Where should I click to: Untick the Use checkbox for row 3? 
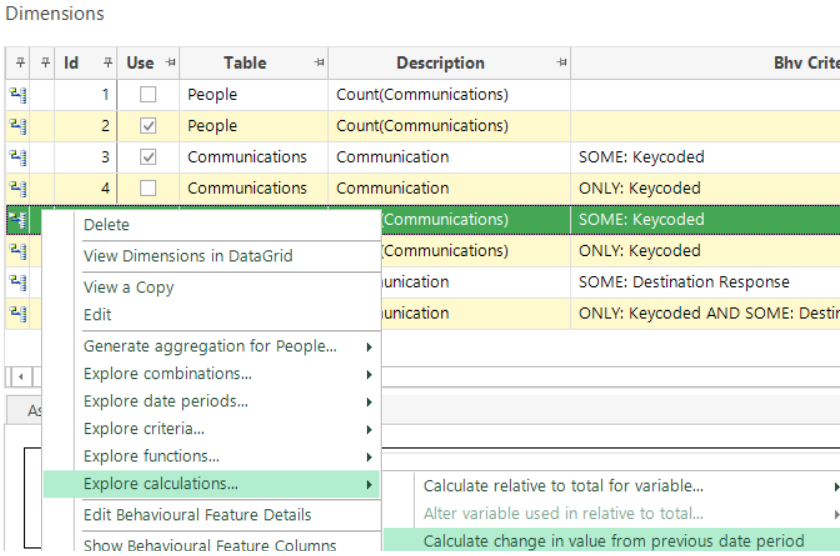coord(148,157)
